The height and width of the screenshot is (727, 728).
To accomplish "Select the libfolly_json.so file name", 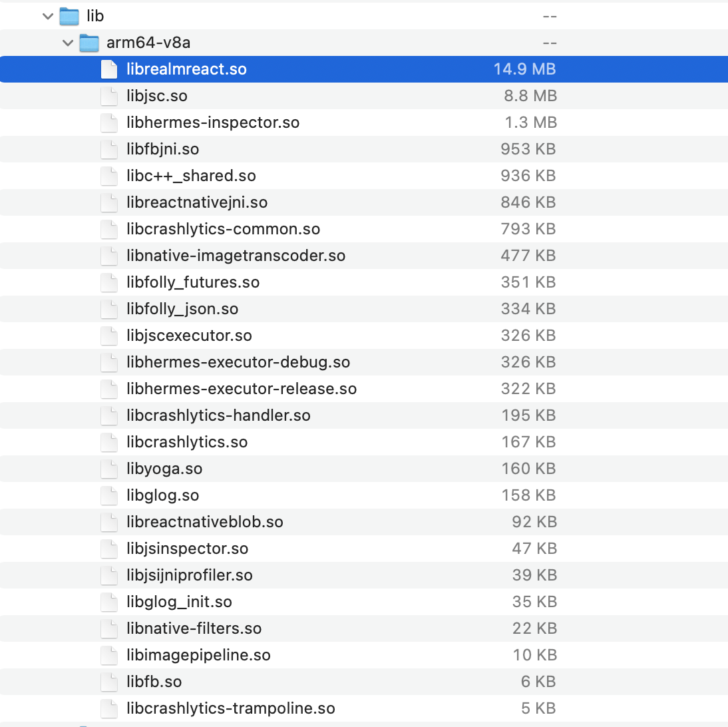I will (182, 309).
